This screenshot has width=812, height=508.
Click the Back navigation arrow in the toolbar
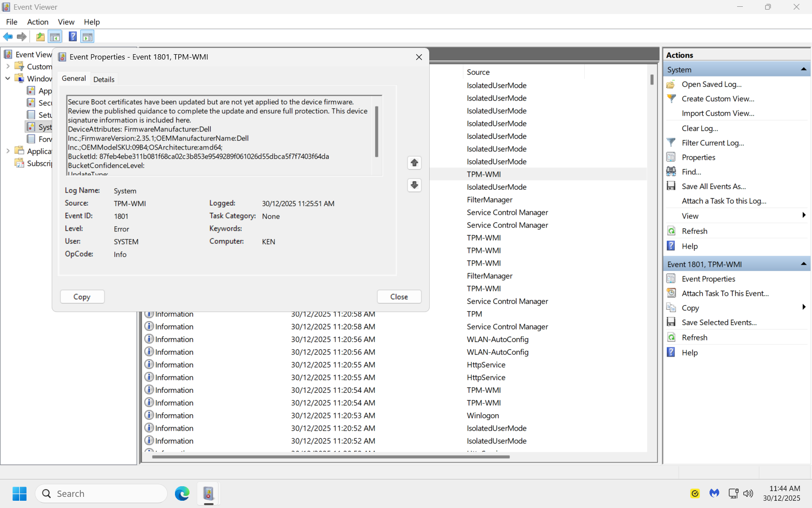click(8, 37)
